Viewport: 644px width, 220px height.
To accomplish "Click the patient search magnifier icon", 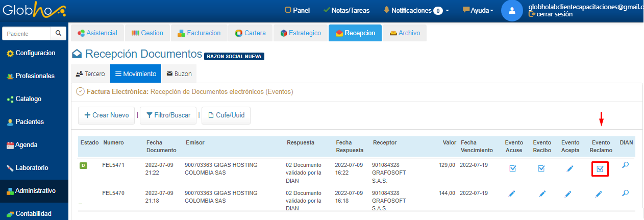I will coord(59,34).
